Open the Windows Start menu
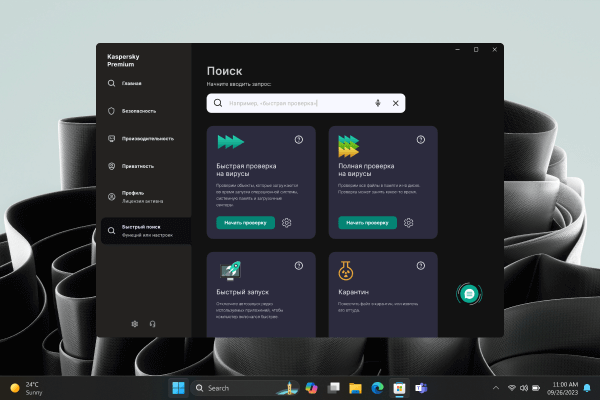Image resolution: width=600 pixels, height=400 pixels. coord(178,388)
